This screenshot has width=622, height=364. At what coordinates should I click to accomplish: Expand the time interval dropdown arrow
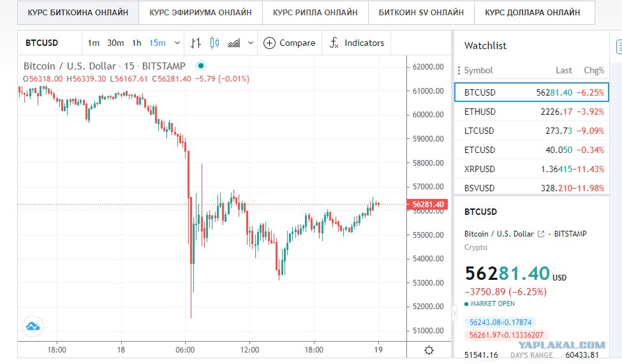(177, 43)
